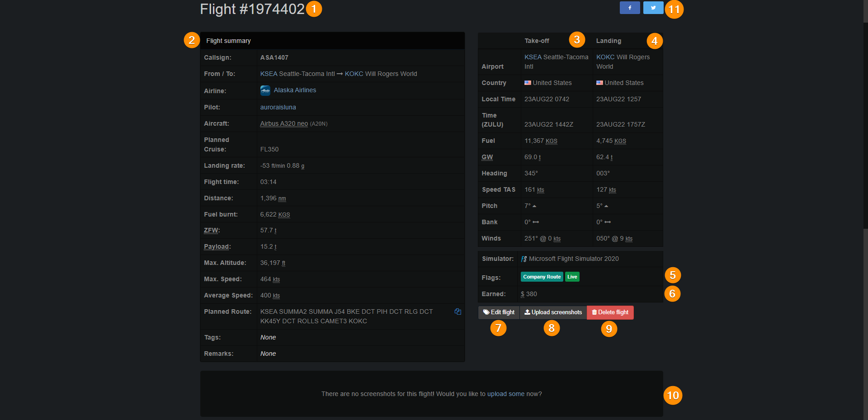Open the Alaska Airlines airline link
The width and height of the screenshot is (868, 420).
click(295, 90)
